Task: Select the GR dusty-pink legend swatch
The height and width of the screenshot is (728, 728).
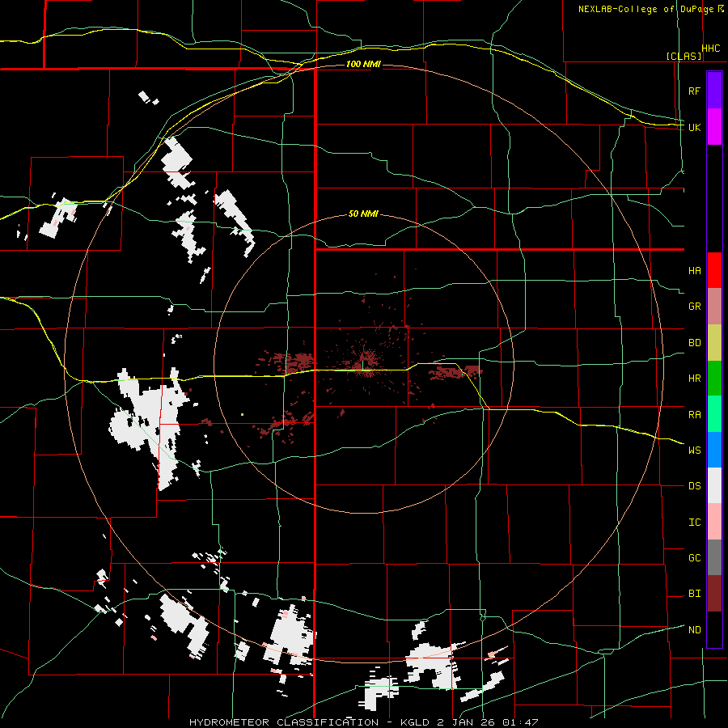Action: tap(714, 307)
